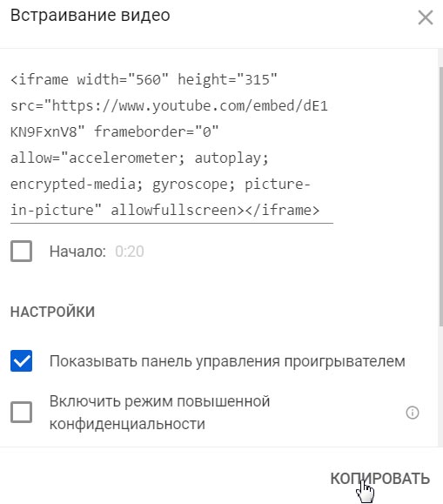Click the dialog's vertical scrollbar thumb
This screenshot has height=504, width=443.
coord(440,197)
